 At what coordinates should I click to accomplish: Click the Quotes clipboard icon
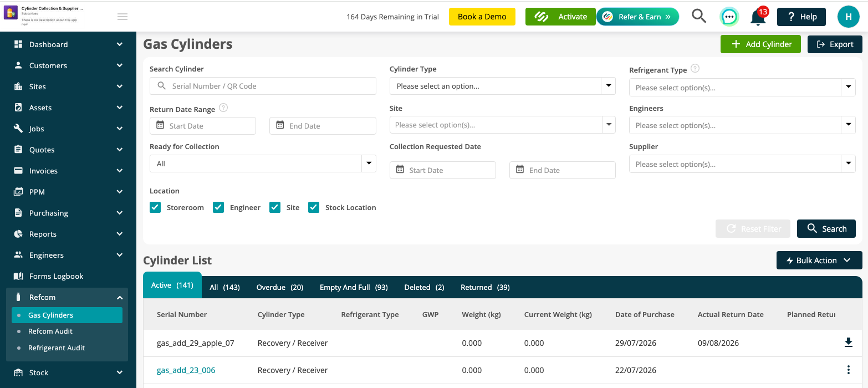tap(18, 150)
